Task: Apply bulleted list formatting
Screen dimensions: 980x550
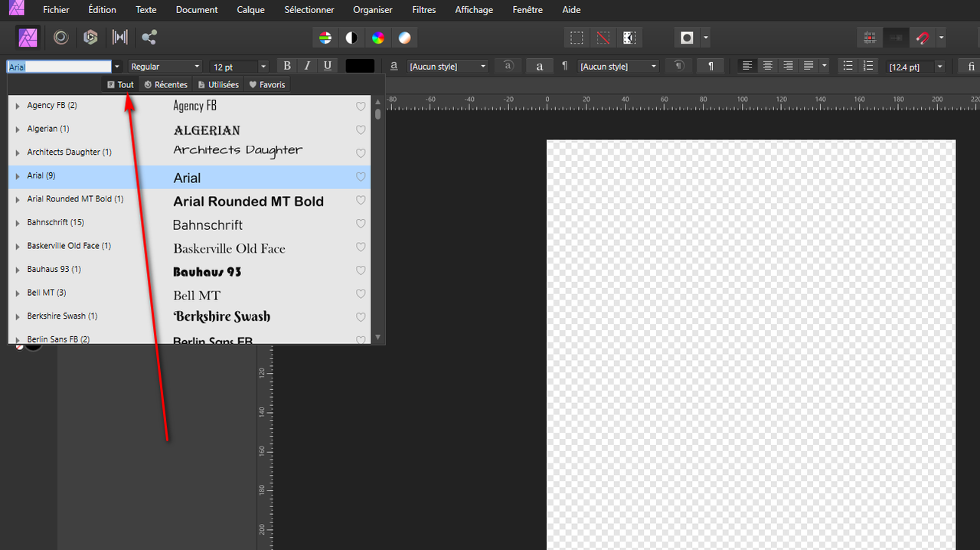Action: tap(848, 66)
